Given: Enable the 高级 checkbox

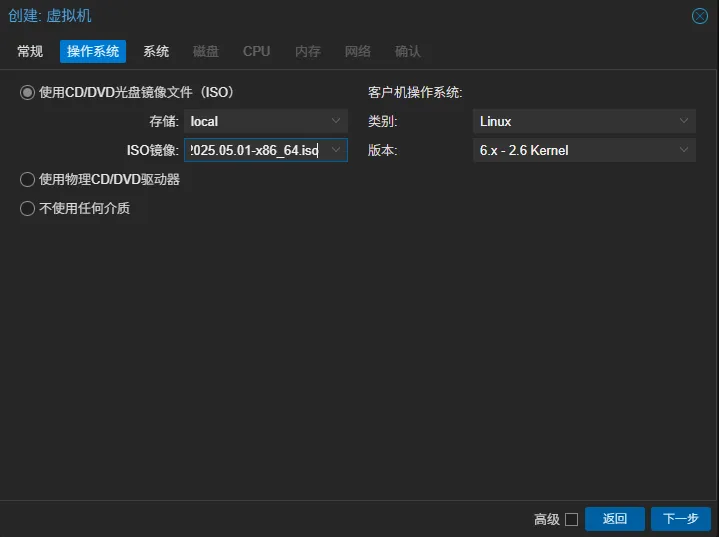Looking at the screenshot, I should [572, 519].
